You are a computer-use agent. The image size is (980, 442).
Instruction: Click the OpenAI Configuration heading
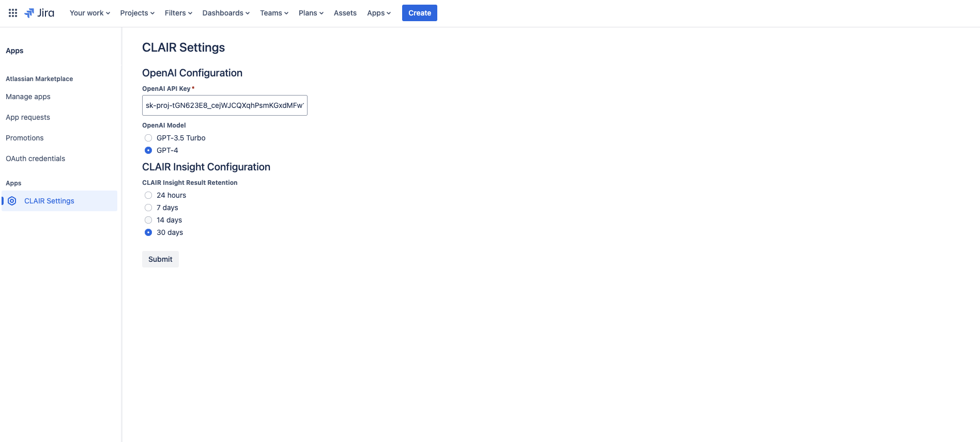(x=192, y=73)
